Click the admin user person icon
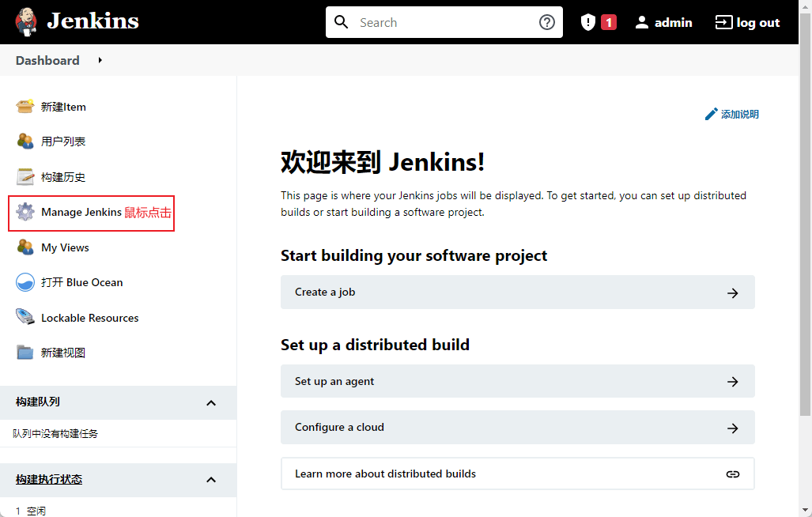812x517 pixels. tap(642, 22)
